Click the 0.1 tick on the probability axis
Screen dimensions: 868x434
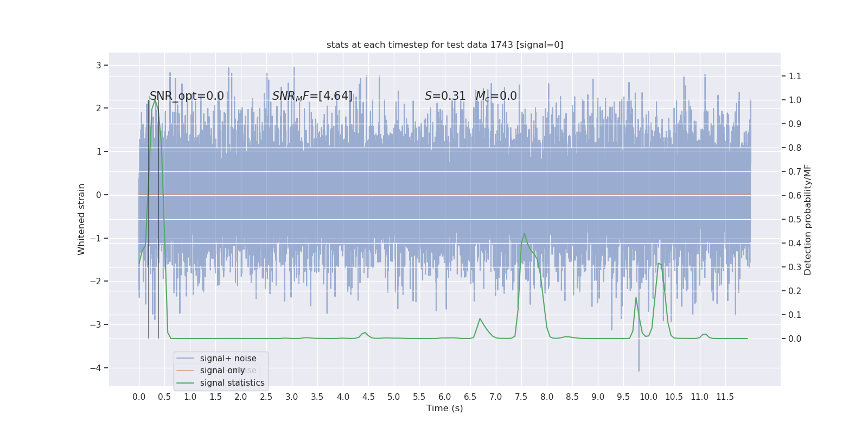(795, 315)
